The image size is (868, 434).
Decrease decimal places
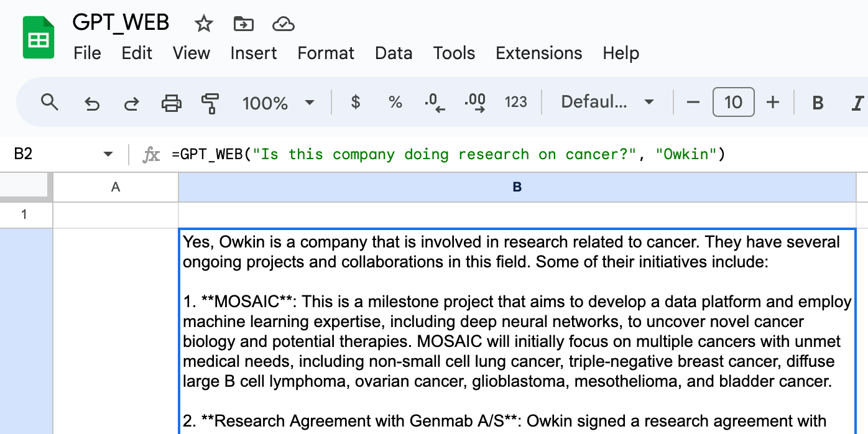[435, 103]
